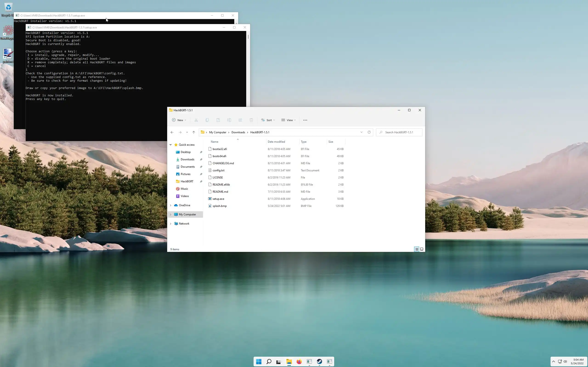Open Steam from the taskbar

click(x=319, y=362)
